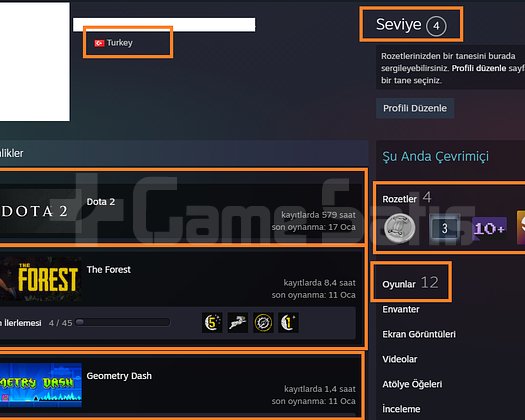The image size is (525, 420).
Task: Click the moon 1 achievement icon
Action: point(288,323)
